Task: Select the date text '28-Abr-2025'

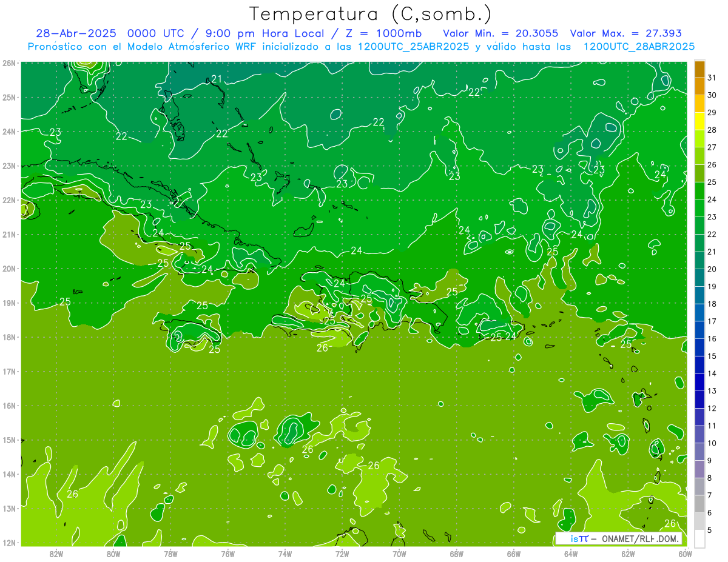Action: coord(77,33)
